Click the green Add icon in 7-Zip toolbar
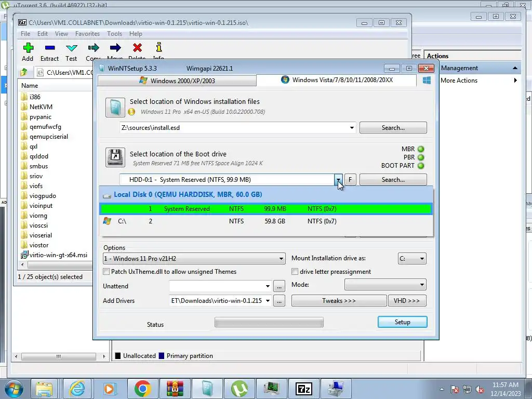The width and height of the screenshot is (532, 399). tap(28, 48)
